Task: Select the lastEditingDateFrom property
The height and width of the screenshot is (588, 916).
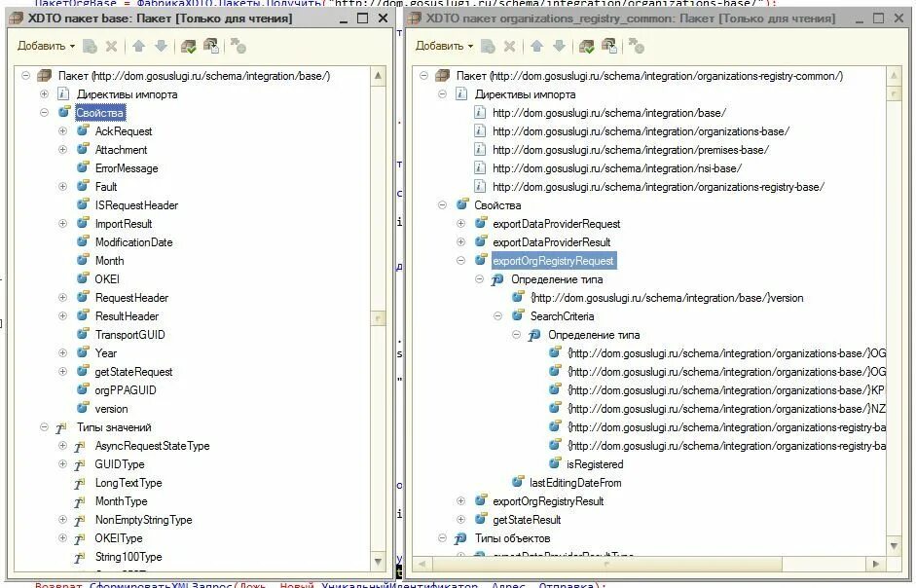Action: 575,483
